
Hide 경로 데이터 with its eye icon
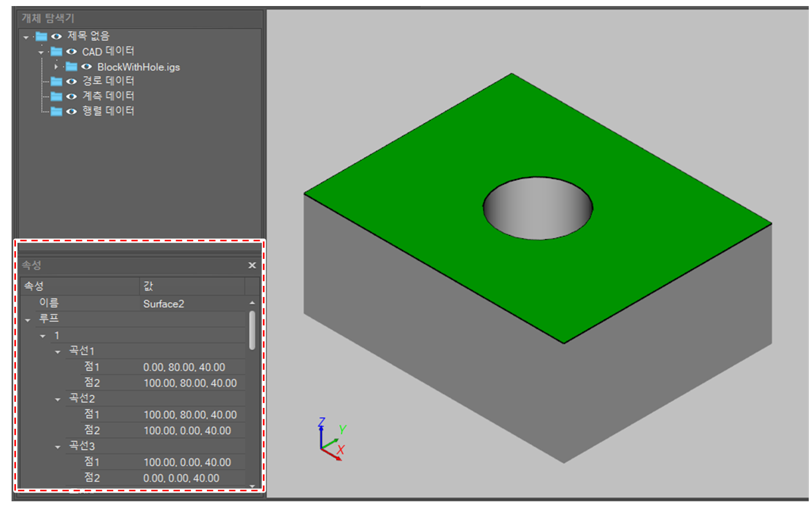click(72, 81)
